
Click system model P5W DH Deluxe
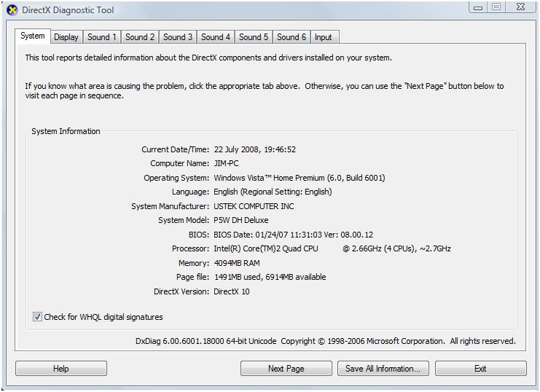[241, 220]
